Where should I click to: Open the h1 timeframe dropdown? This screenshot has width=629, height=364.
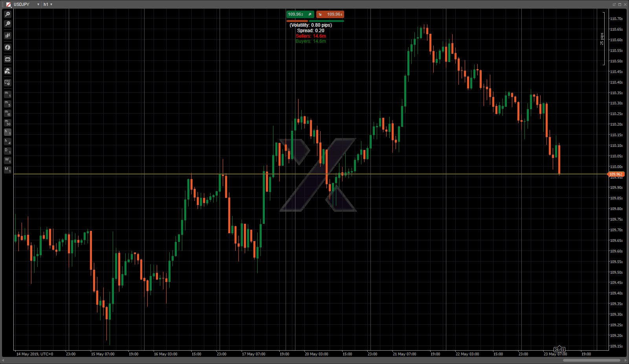point(51,4)
